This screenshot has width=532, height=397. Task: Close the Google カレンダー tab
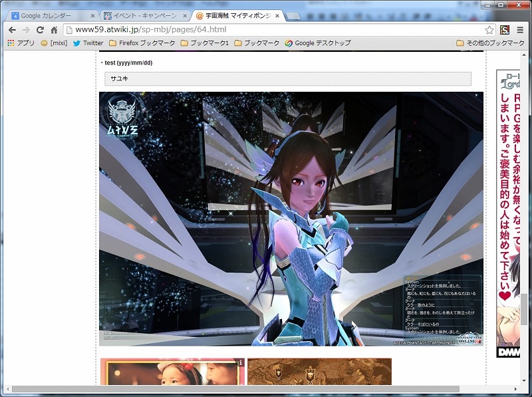coord(92,16)
